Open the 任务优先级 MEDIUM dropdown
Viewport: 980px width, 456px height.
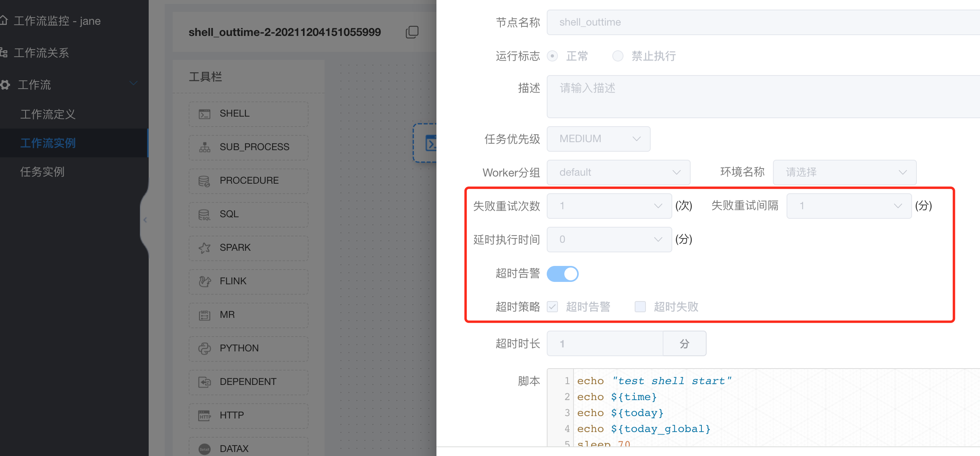(598, 139)
